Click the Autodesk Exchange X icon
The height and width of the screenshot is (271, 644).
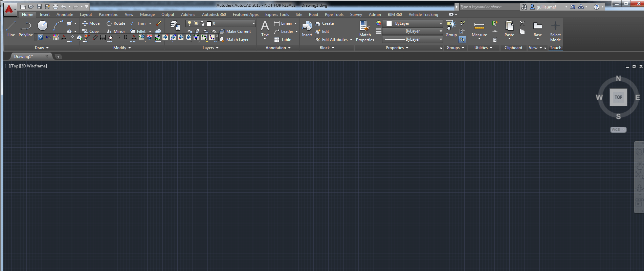click(573, 7)
